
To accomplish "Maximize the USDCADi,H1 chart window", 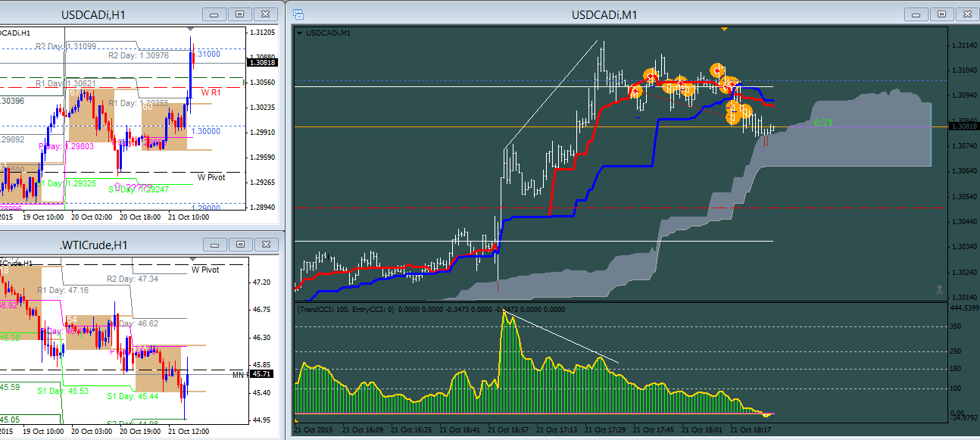I will [x=240, y=14].
